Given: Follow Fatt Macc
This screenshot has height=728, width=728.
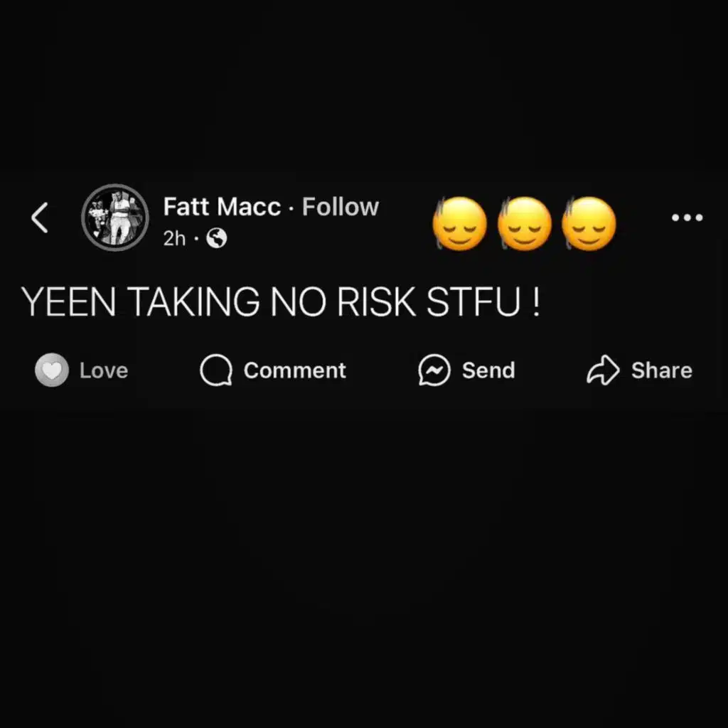Looking at the screenshot, I should pyautogui.click(x=341, y=207).
